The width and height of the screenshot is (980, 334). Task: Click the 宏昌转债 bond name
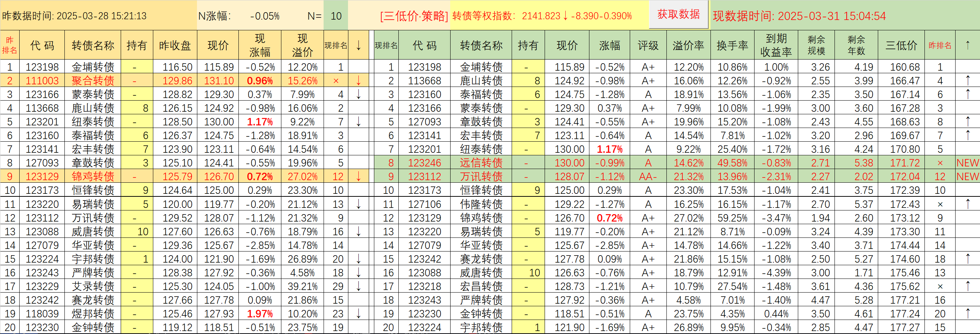[x=481, y=287]
